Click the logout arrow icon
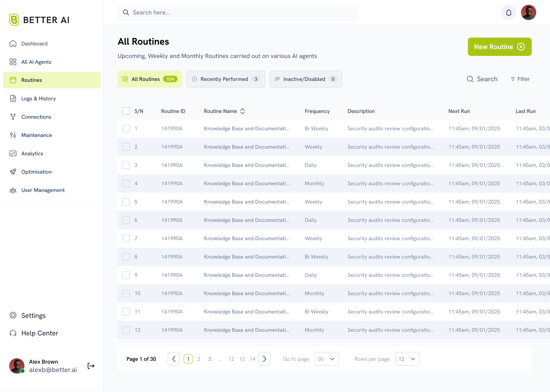Viewport: 550px width, 392px height. click(x=91, y=366)
